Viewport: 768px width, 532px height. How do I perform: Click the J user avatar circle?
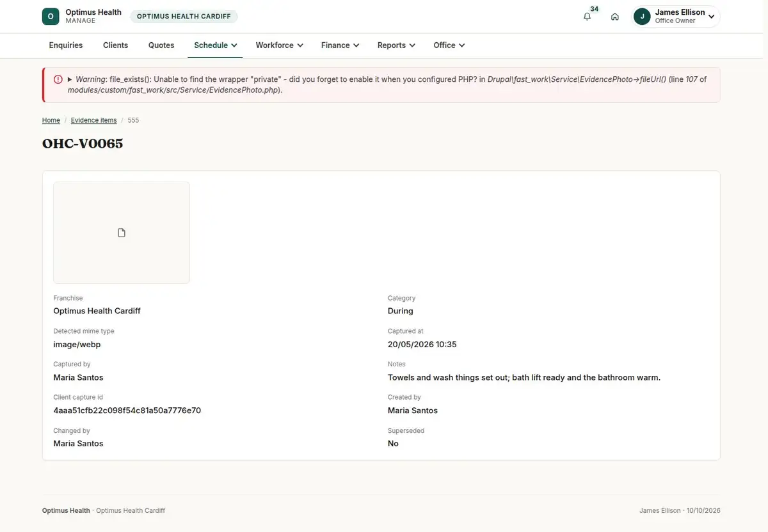[x=642, y=17]
